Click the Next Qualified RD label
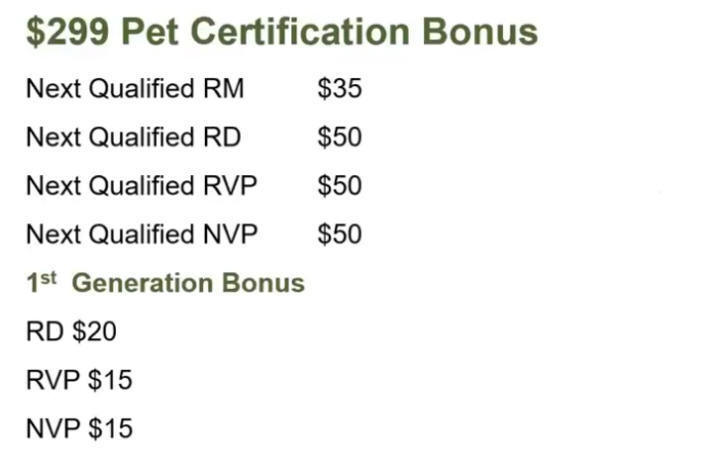Screen dimensions: 713x461 pyautogui.click(x=133, y=138)
